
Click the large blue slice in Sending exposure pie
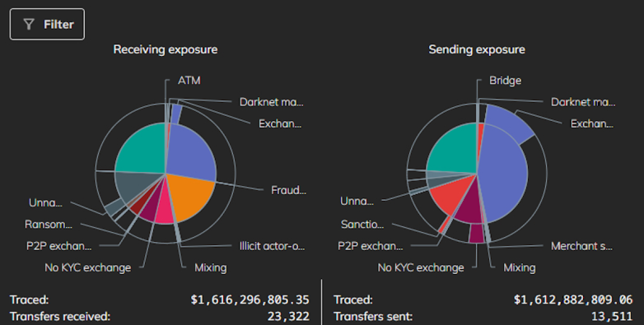click(505, 176)
